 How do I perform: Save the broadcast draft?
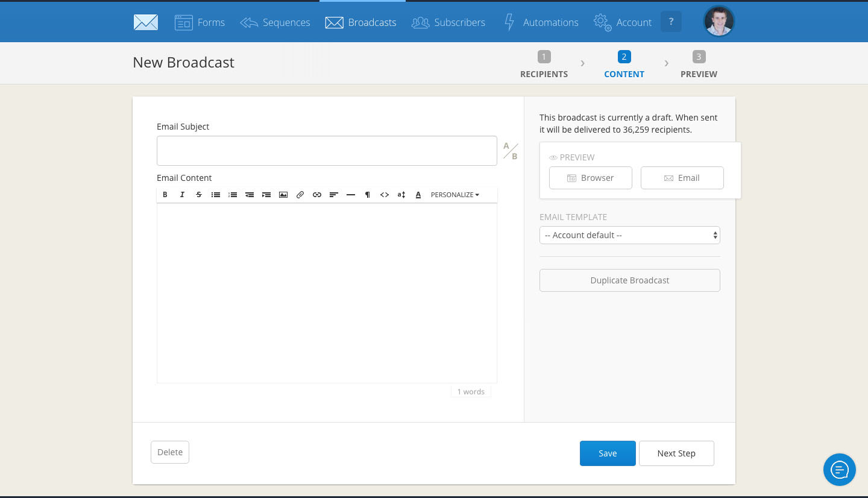click(x=608, y=453)
